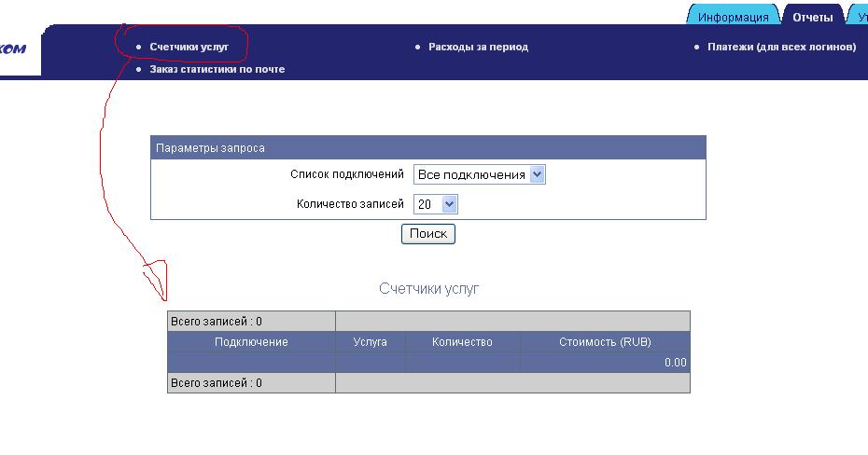This screenshot has width=868, height=455.
Task: Click the Подключение column header
Action: [x=251, y=342]
